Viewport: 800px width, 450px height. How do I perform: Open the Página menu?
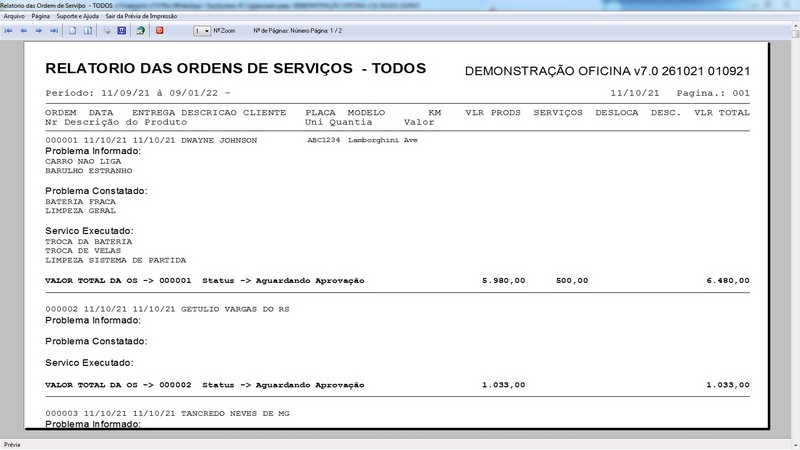click(41, 16)
